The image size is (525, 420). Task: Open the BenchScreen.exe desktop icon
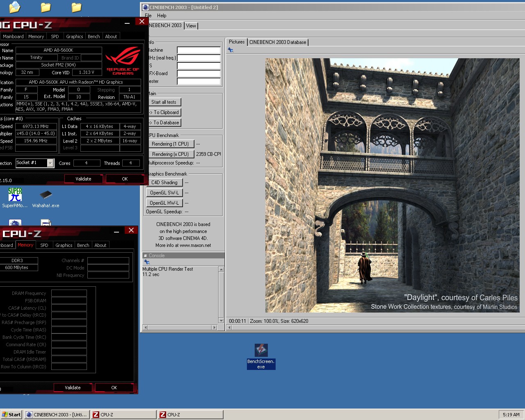click(x=261, y=356)
